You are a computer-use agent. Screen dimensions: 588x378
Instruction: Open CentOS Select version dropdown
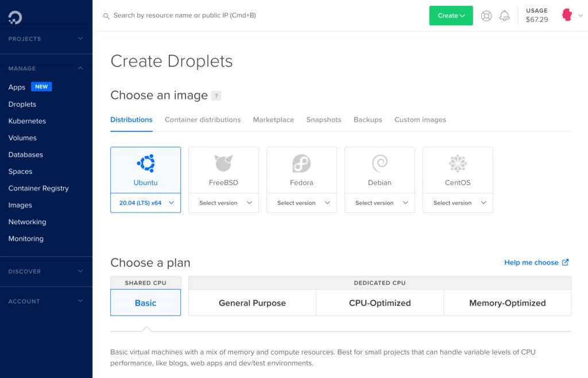458,202
